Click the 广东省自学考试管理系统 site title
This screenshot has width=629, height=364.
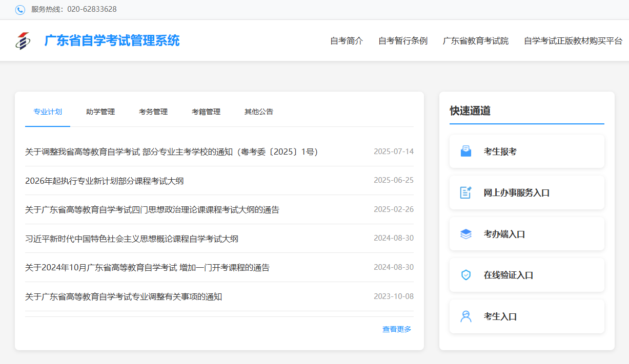(112, 40)
